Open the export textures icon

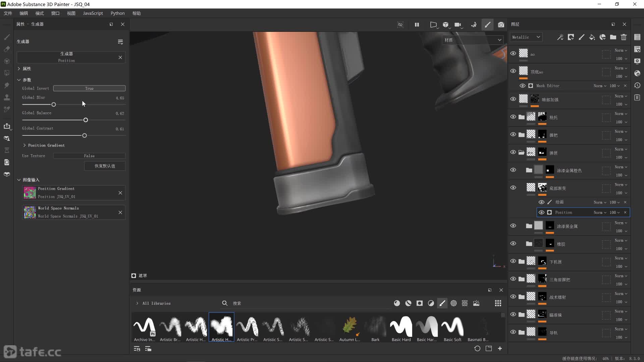click(7, 126)
